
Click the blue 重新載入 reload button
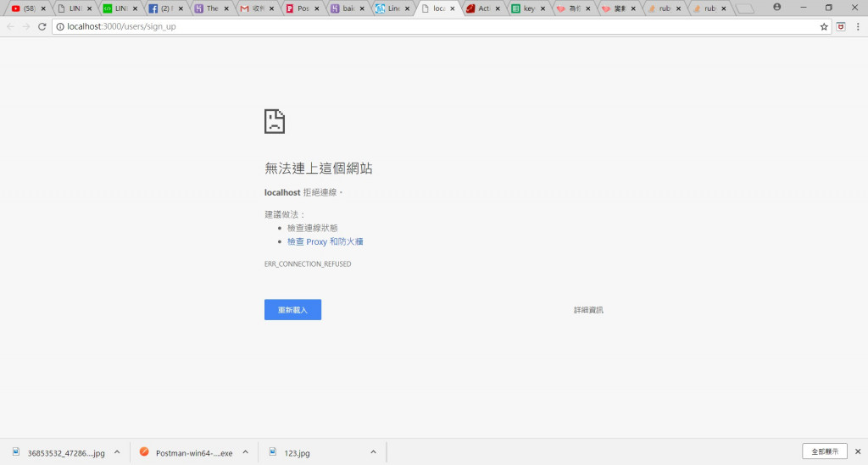292,310
